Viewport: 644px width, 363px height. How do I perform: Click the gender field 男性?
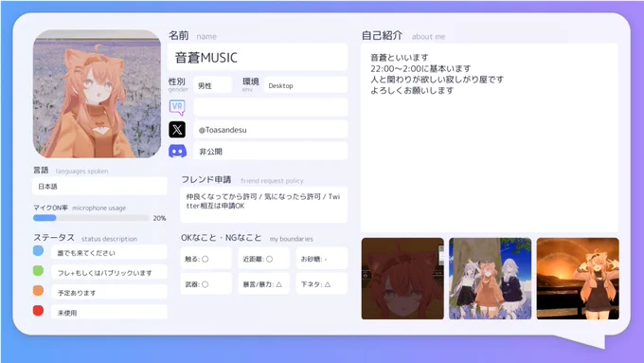click(x=212, y=85)
